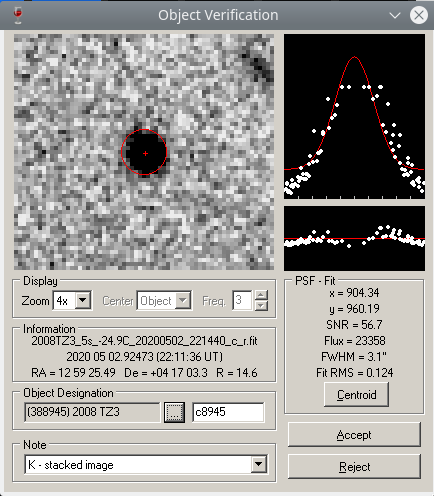Click the Freq. number field
The height and width of the screenshot is (496, 434).
(x=242, y=300)
